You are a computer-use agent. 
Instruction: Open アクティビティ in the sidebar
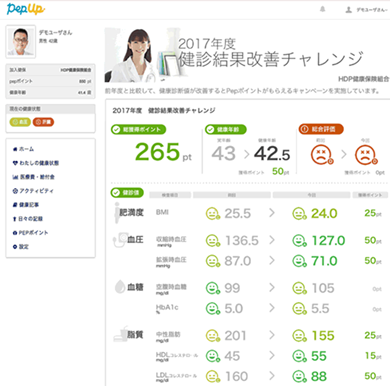tap(33, 191)
